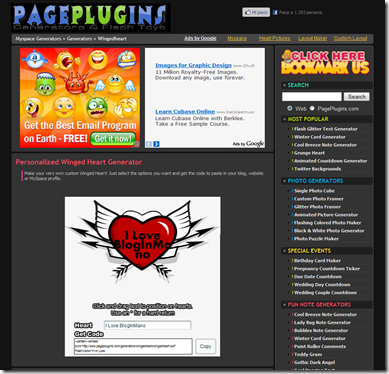Open the Single Photo Cube link
This screenshot has height=374, width=389.
point(314,191)
